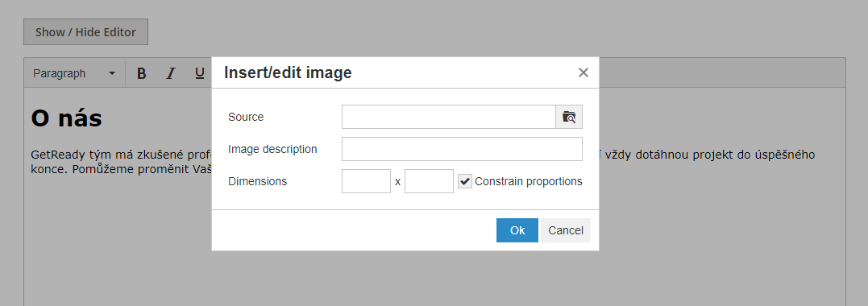Close the Insert/edit image dialog
The width and height of the screenshot is (868, 306).
583,72
